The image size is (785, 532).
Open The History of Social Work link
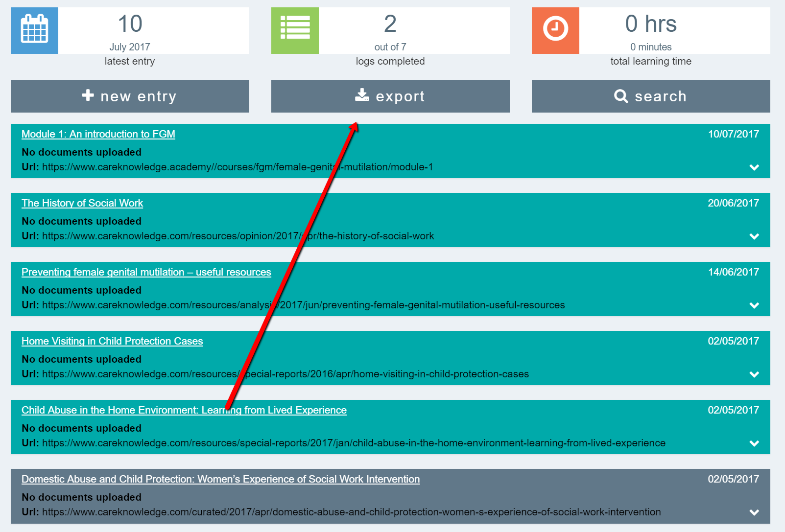tap(82, 203)
